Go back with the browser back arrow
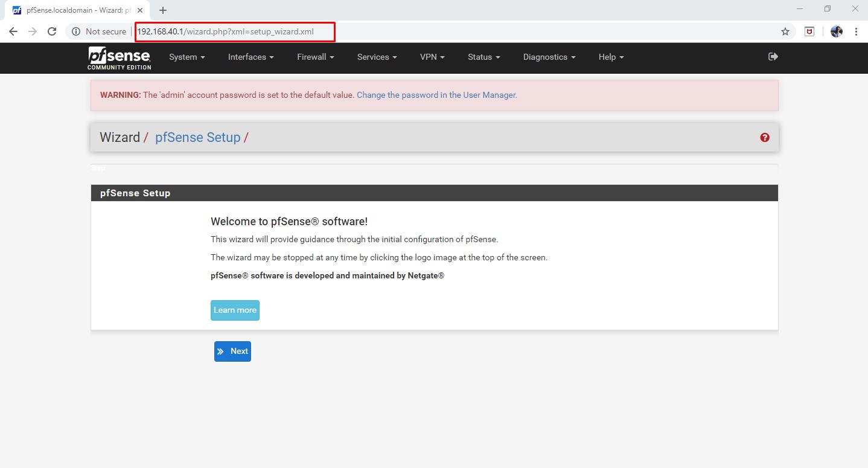Viewport: 868px width, 468px height. 13,31
